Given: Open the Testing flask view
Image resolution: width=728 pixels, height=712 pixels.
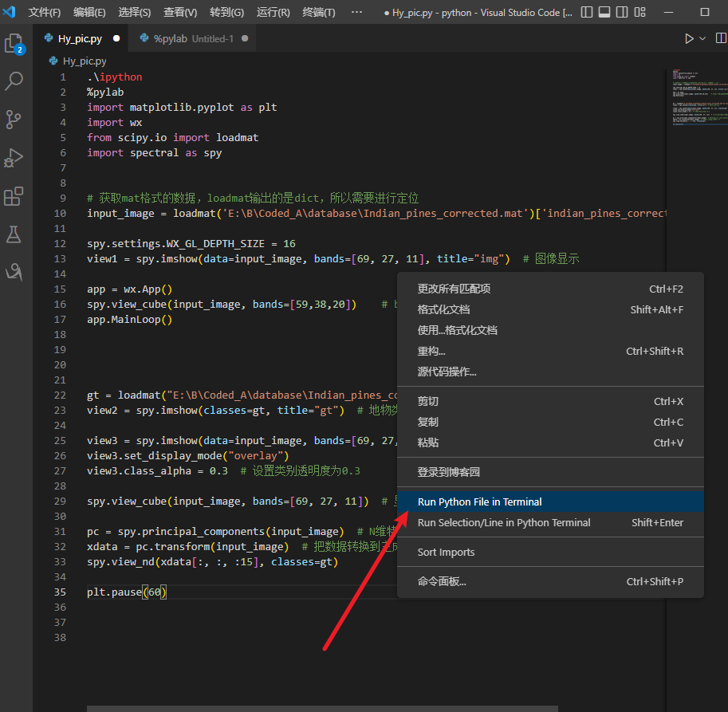Looking at the screenshot, I should 14,234.
